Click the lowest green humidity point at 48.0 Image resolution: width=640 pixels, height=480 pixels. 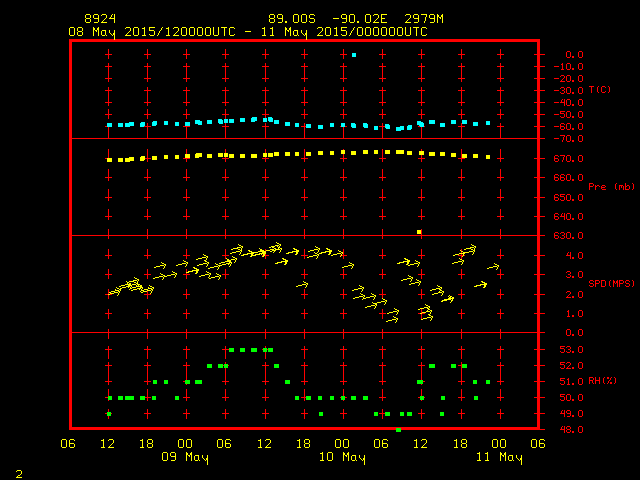(398, 429)
